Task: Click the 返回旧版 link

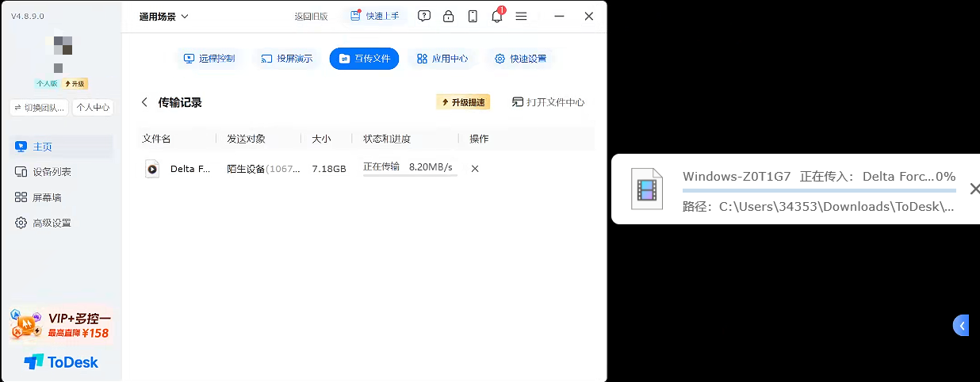Action: [311, 16]
